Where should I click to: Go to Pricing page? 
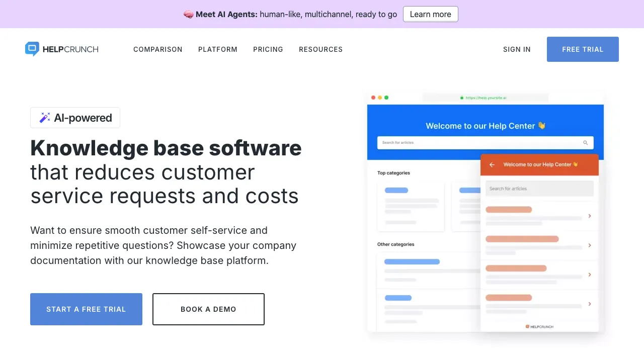(268, 49)
